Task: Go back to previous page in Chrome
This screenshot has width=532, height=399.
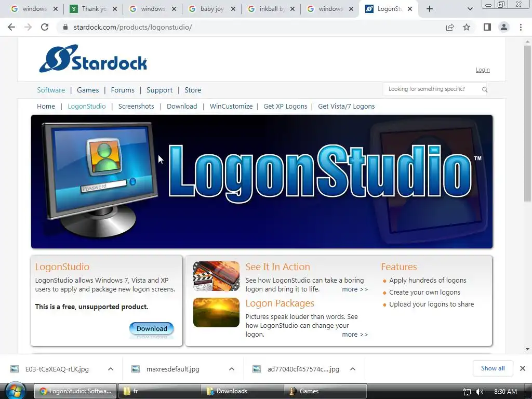Action: [11, 27]
